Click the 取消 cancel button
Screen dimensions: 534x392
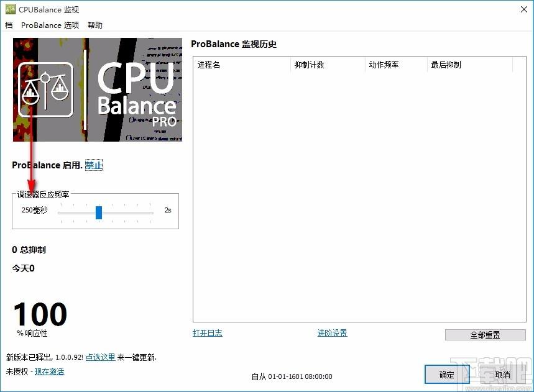[503, 375]
